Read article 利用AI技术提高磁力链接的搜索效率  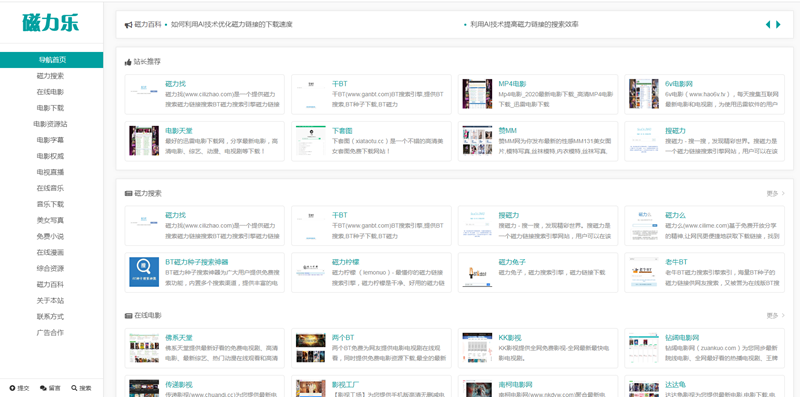click(x=524, y=24)
